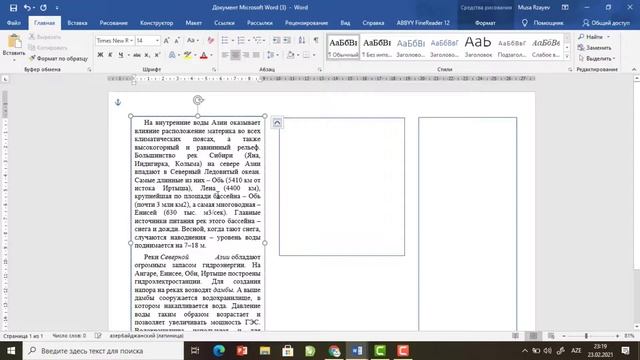
Task: Apply superscript formatting (x²)
Action: 157,55
